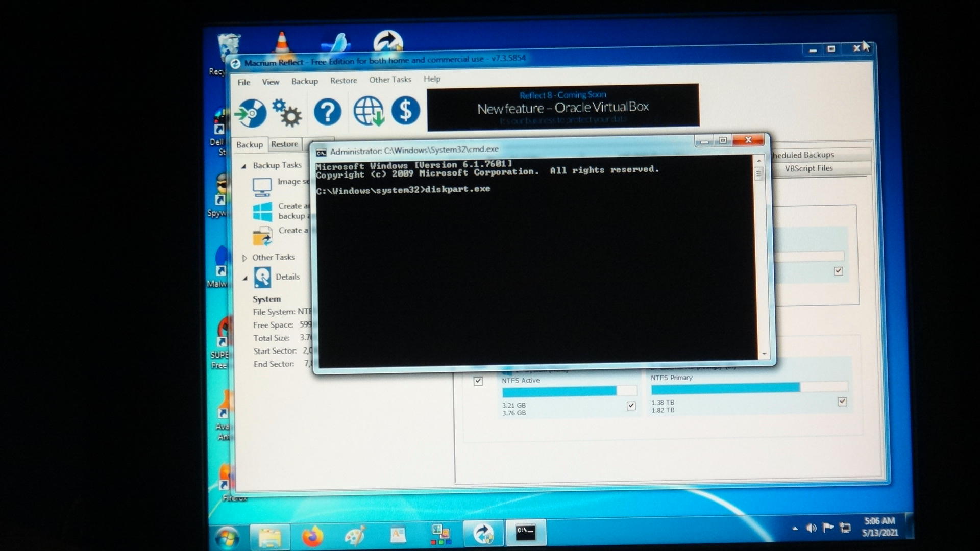Click the cmd window scrollbar down arrow
The width and height of the screenshot is (980, 551).
(x=764, y=354)
